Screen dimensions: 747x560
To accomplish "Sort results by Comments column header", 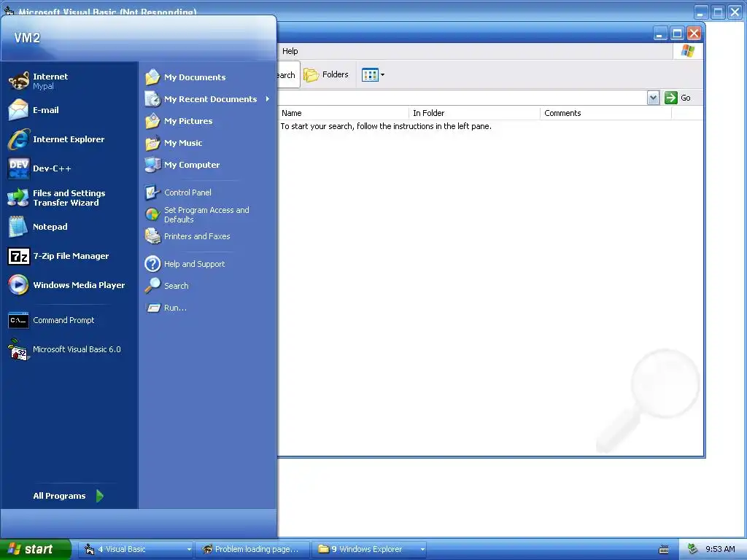I will [x=606, y=113].
